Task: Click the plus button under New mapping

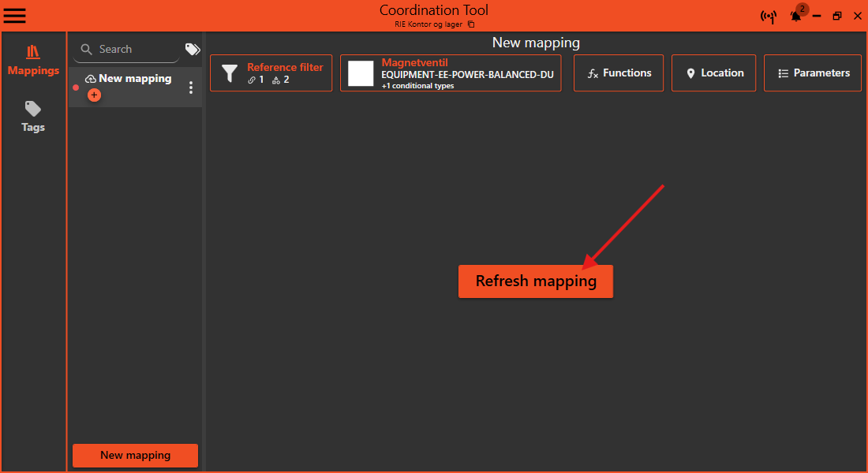Action: [94, 95]
